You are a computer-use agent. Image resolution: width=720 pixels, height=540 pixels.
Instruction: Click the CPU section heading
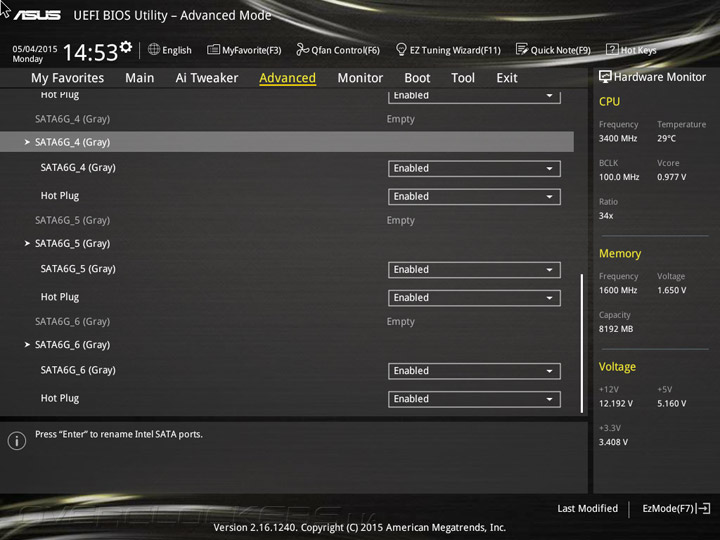[609, 101]
